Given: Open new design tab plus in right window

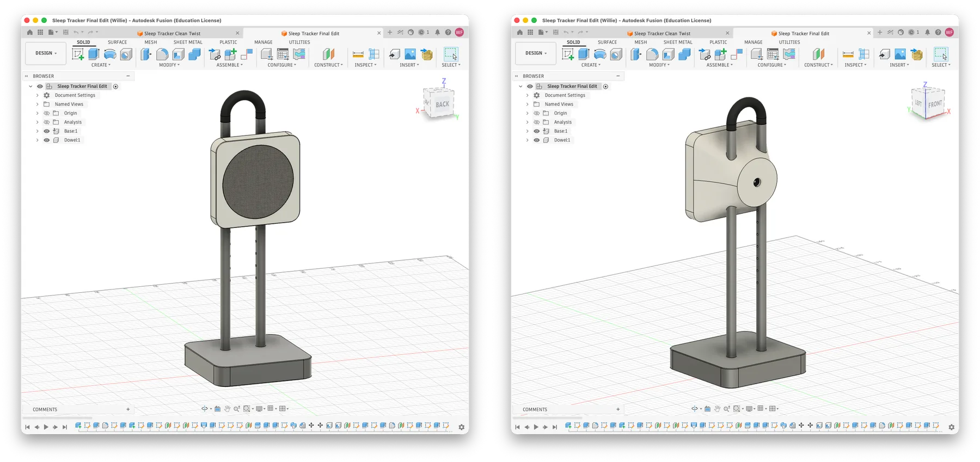Looking at the screenshot, I should tap(880, 33).
